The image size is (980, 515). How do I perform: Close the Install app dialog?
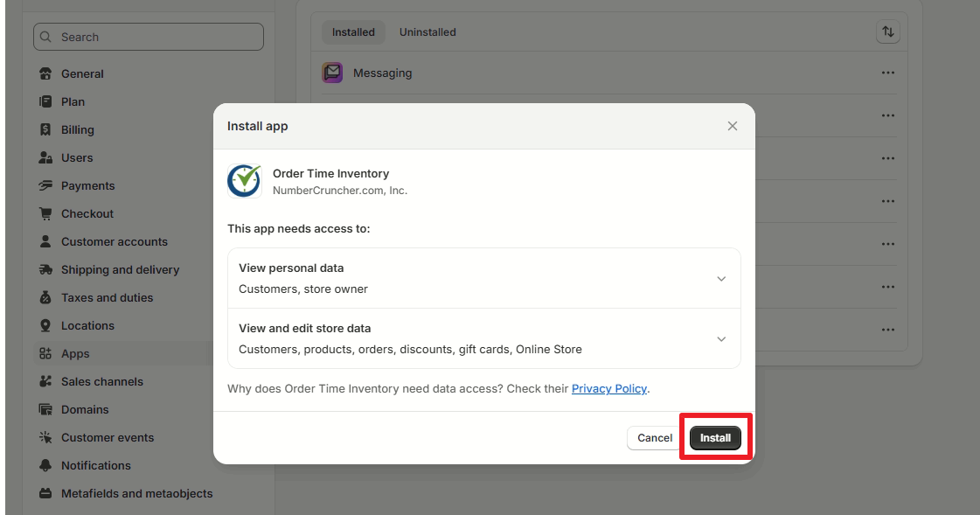pyautogui.click(x=733, y=126)
